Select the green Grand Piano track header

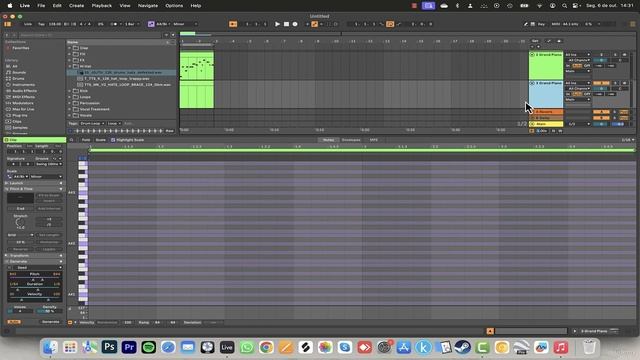(546, 65)
